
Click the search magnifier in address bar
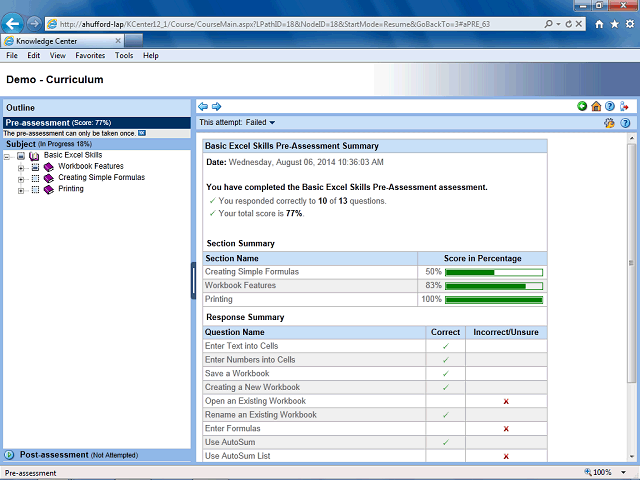[549, 24]
